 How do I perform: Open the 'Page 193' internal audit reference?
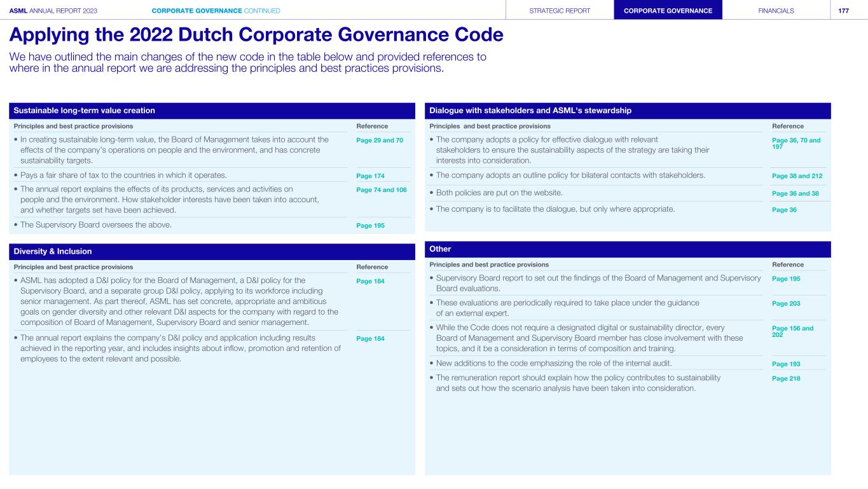tap(786, 364)
